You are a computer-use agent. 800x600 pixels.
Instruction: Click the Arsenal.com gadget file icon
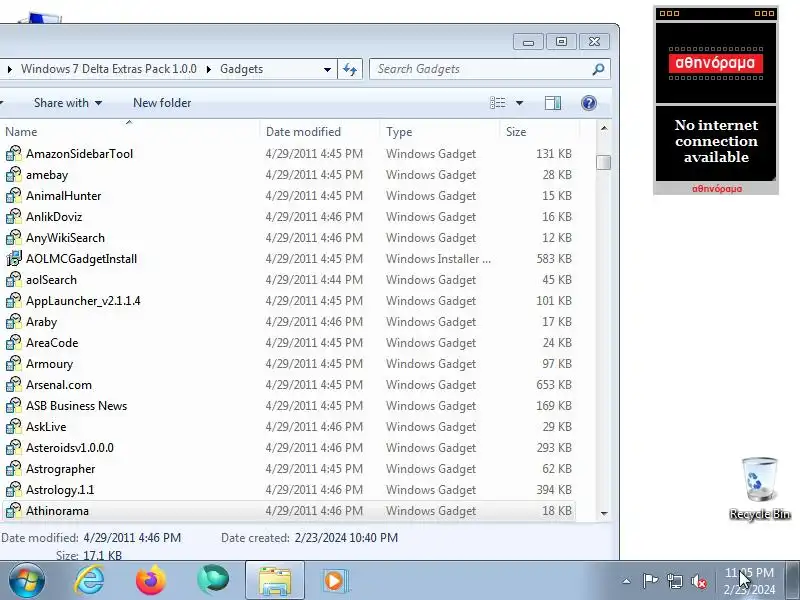(x=14, y=384)
